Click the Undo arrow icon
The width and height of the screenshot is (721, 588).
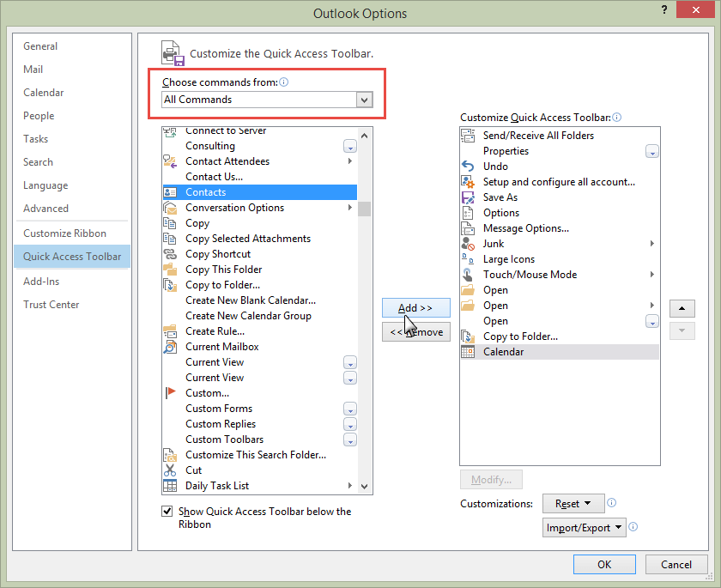coord(468,167)
